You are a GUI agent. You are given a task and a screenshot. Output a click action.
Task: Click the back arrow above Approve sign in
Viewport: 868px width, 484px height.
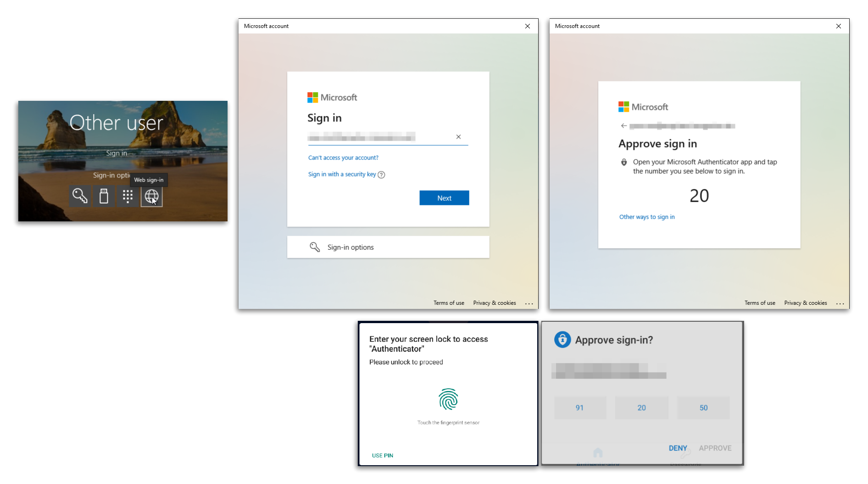tap(623, 126)
